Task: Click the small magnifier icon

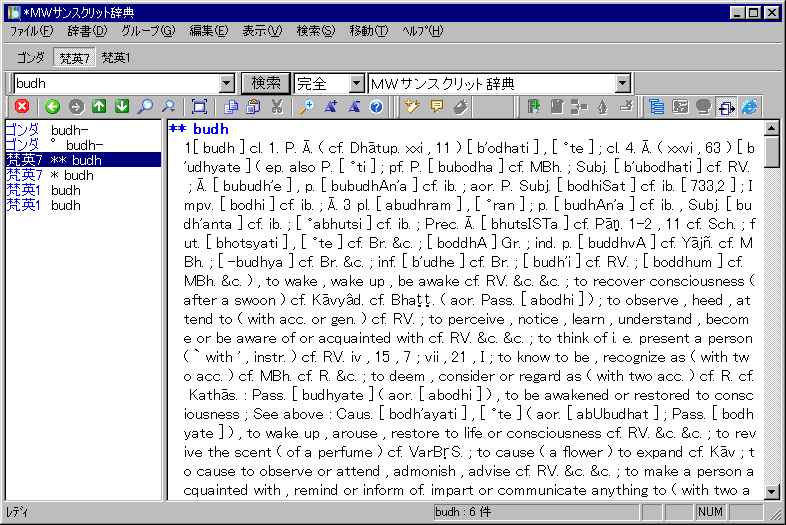Action: [x=168, y=106]
